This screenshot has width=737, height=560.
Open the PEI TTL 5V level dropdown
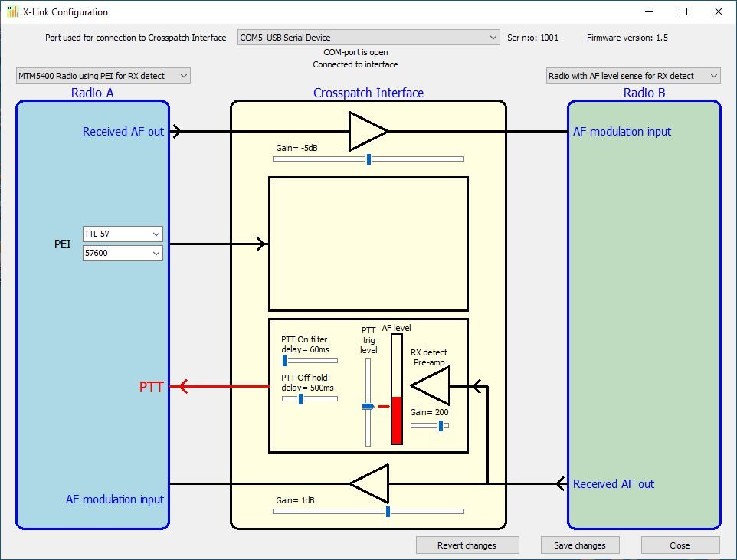click(x=123, y=234)
